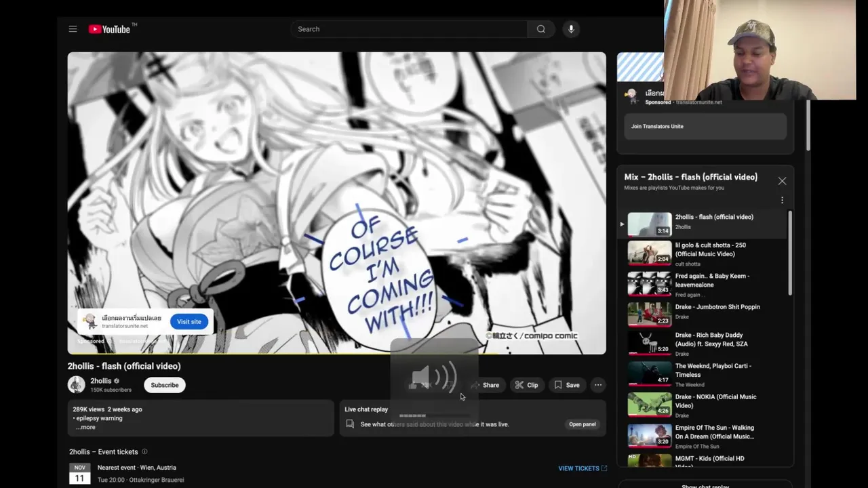Seek on the yellow ad progress bar
Viewport: 868px width, 488px height.
click(336, 353)
